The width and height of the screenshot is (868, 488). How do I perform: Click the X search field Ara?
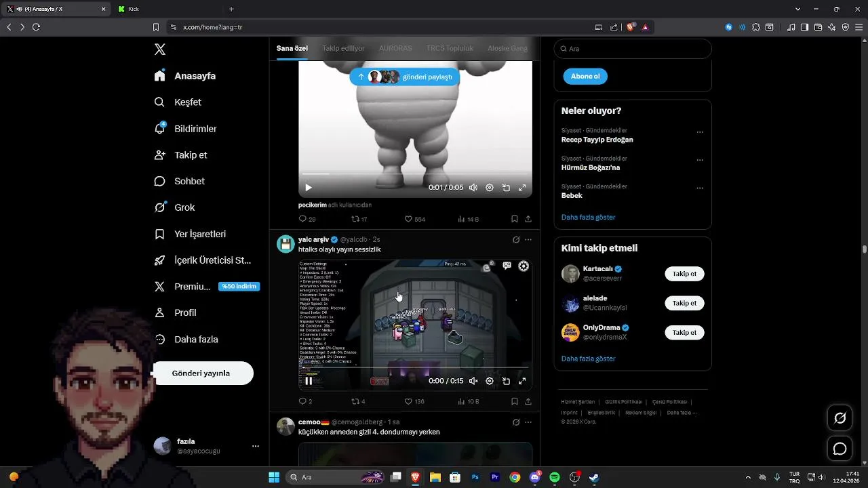[x=633, y=49]
